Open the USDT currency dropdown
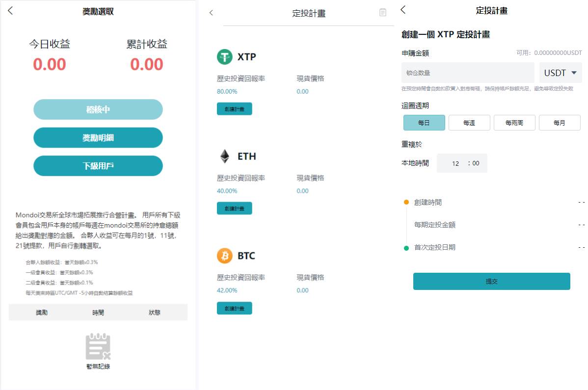 (561, 73)
